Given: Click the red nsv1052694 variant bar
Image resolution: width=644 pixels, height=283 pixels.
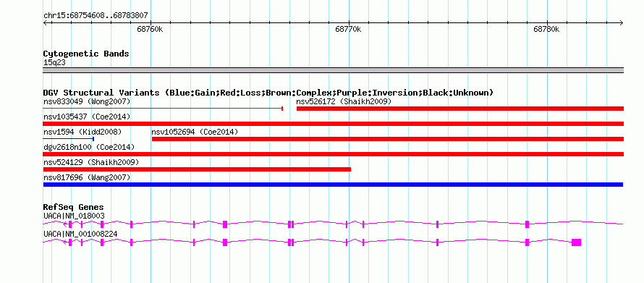Looking at the screenshot, I should pos(388,139).
